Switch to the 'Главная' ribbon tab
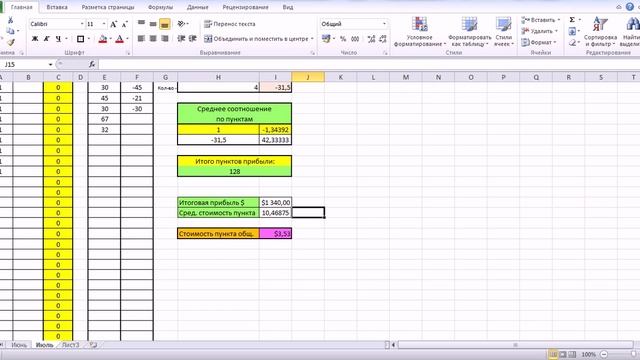The height and width of the screenshot is (360, 640). (22, 7)
